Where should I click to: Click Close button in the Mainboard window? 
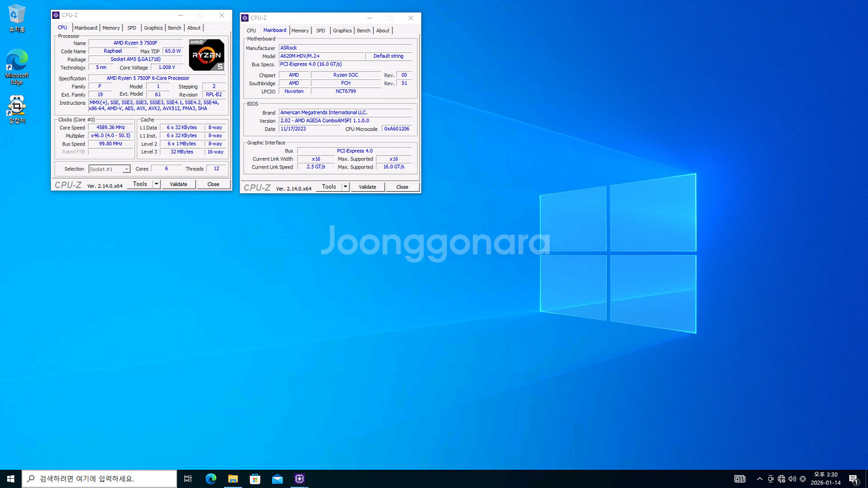pyautogui.click(x=402, y=187)
